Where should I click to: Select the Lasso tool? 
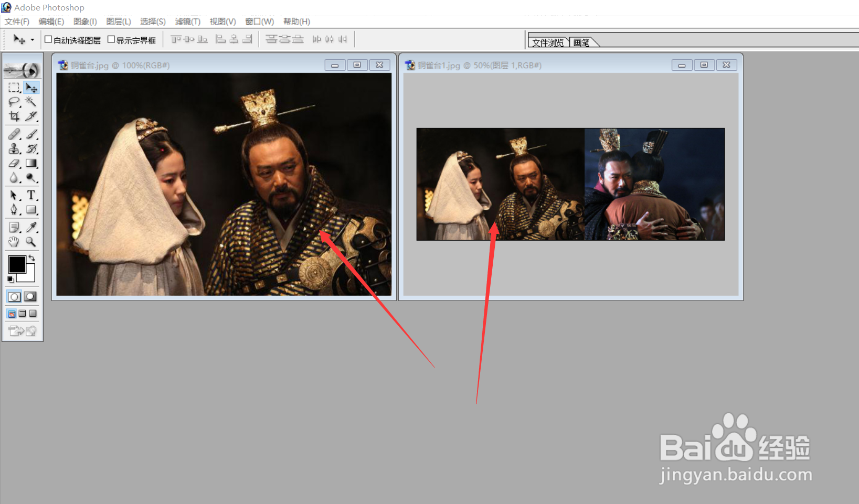click(x=14, y=102)
